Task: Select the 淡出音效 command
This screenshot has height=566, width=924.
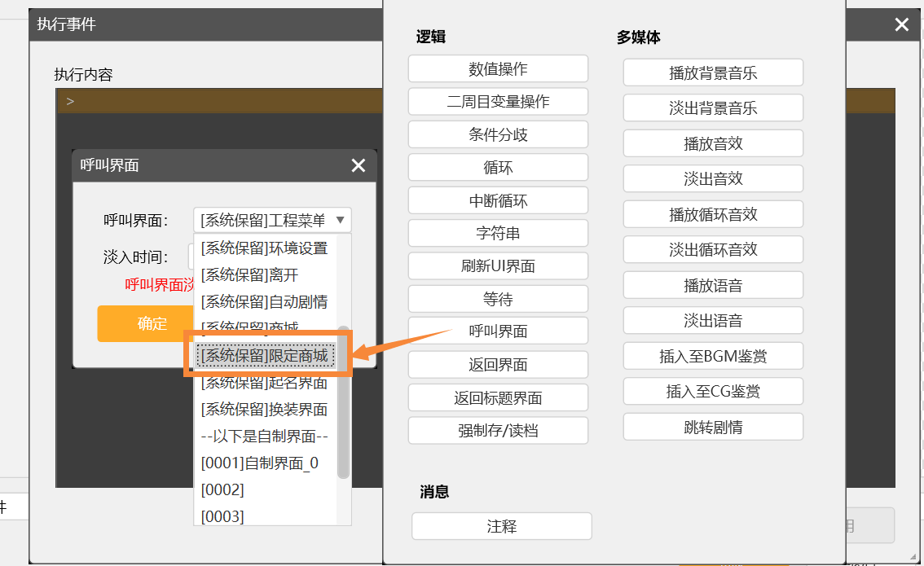Action: [x=713, y=179]
